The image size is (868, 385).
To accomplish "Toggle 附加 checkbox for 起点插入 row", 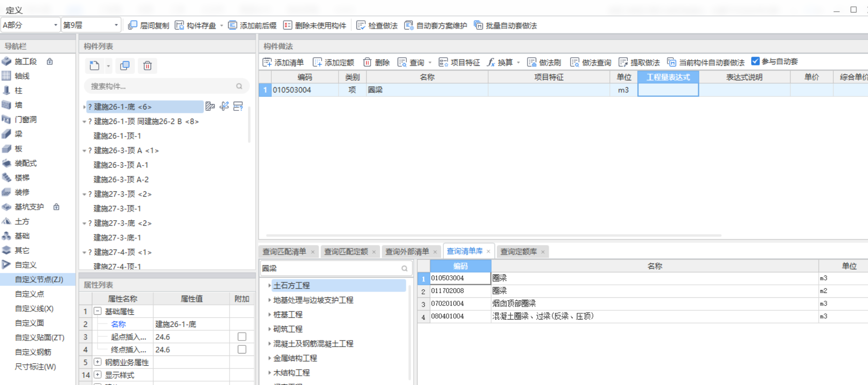I will pos(242,337).
